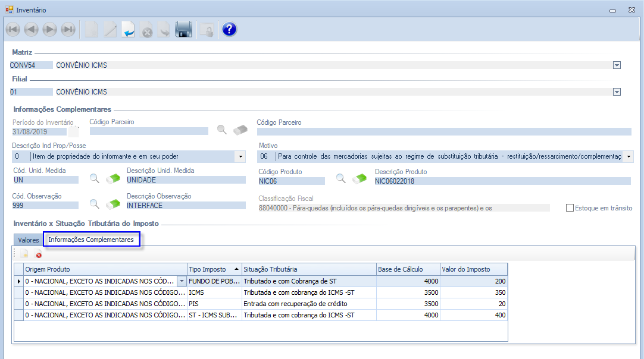The width and height of the screenshot is (644, 359).
Task: Open the Descrição Ind Prop/Posse dropdown
Action: coord(240,156)
